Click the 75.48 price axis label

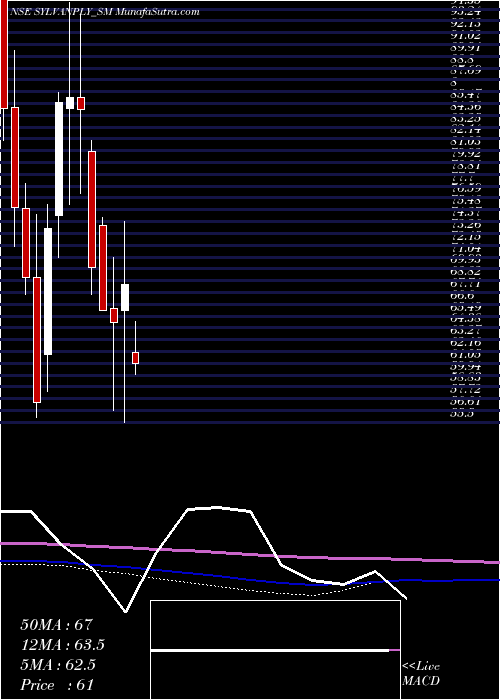[465, 201]
